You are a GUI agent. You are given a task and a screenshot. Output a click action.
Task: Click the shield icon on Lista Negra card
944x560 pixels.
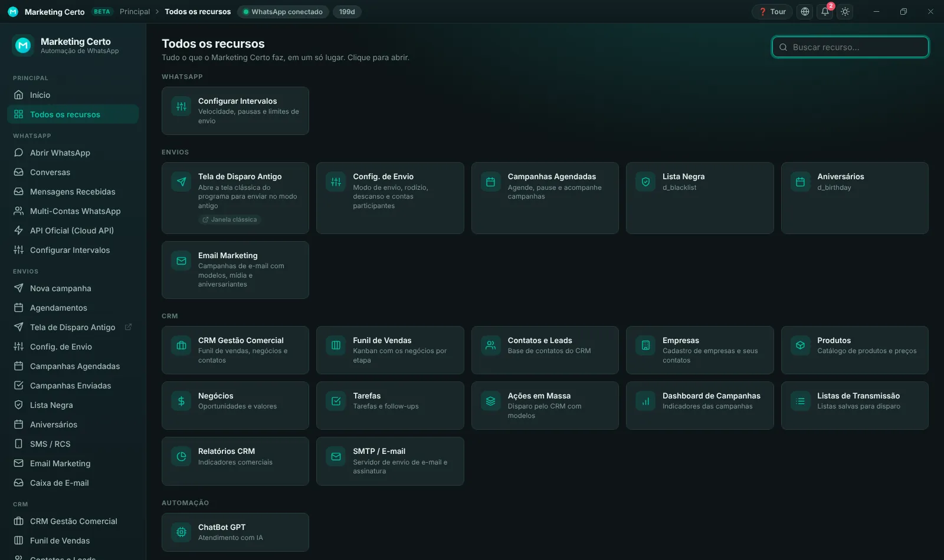645,182
